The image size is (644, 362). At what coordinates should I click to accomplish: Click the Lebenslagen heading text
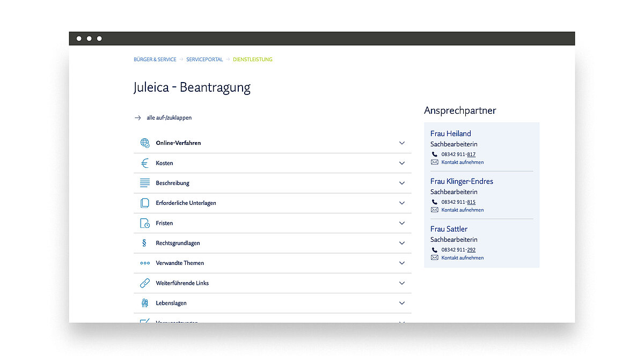tap(171, 303)
